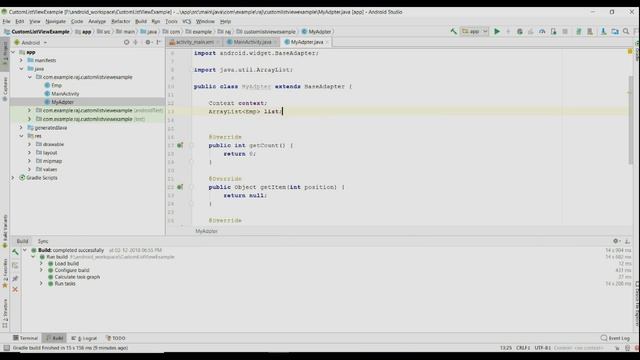Open Project panel settings gear

149,42
